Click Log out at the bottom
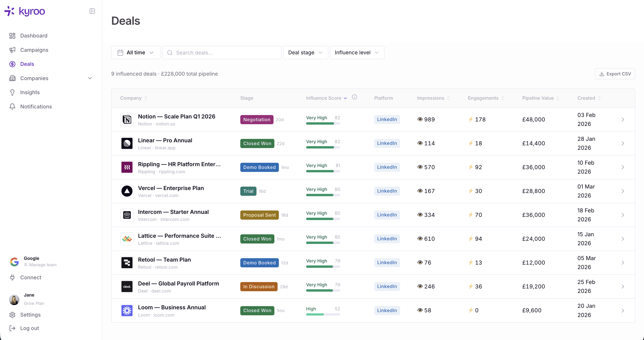The height and width of the screenshot is (340, 644). pyautogui.click(x=29, y=328)
